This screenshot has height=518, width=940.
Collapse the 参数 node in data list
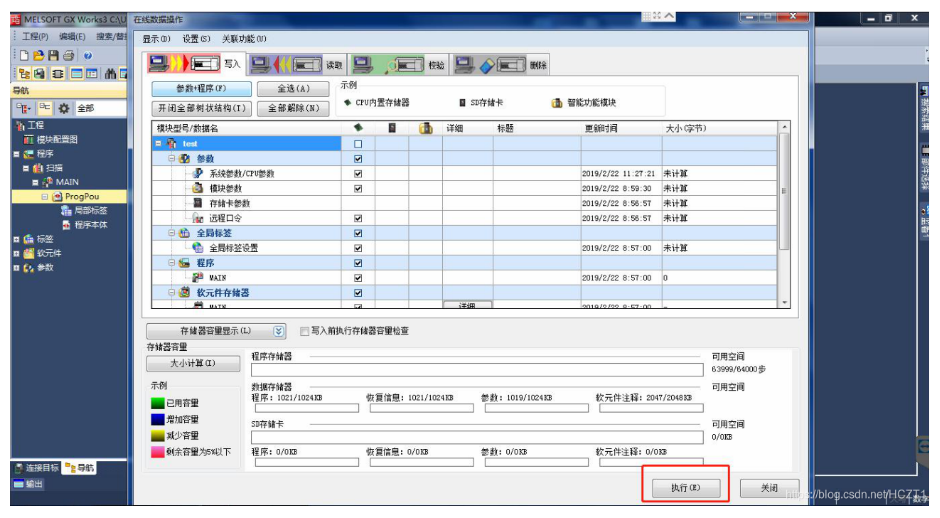[171, 159]
